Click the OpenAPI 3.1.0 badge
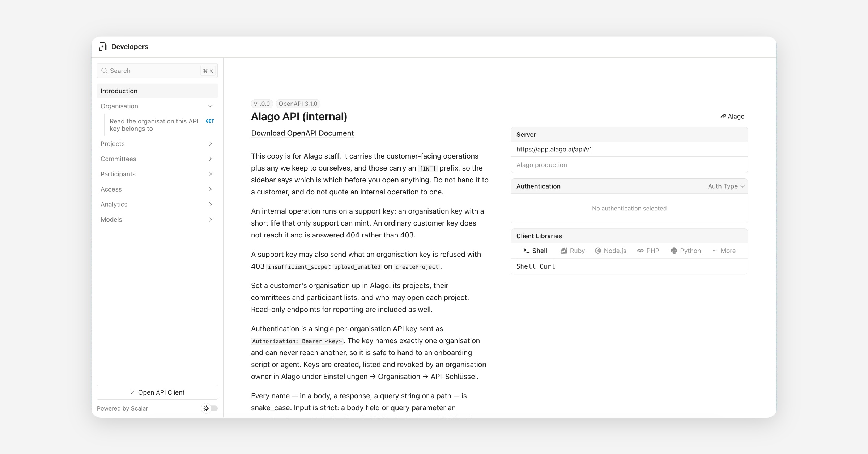 coord(298,104)
